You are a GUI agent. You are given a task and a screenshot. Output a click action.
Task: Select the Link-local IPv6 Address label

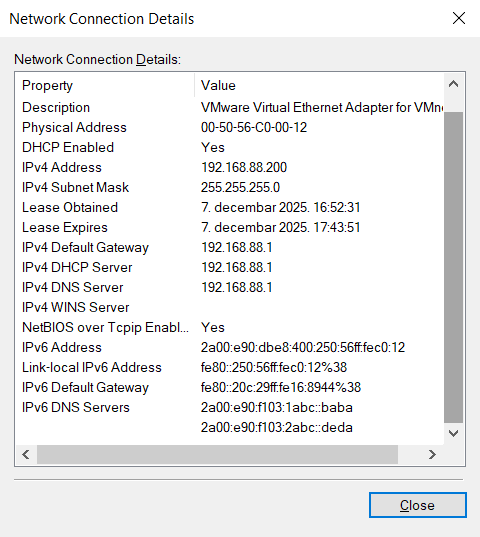click(x=92, y=367)
